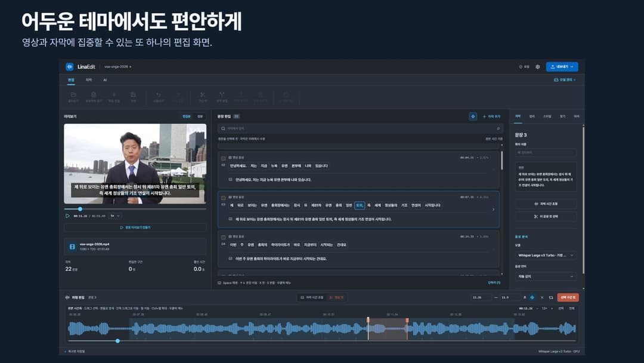Focus the 11.9 end time field

click(510, 297)
